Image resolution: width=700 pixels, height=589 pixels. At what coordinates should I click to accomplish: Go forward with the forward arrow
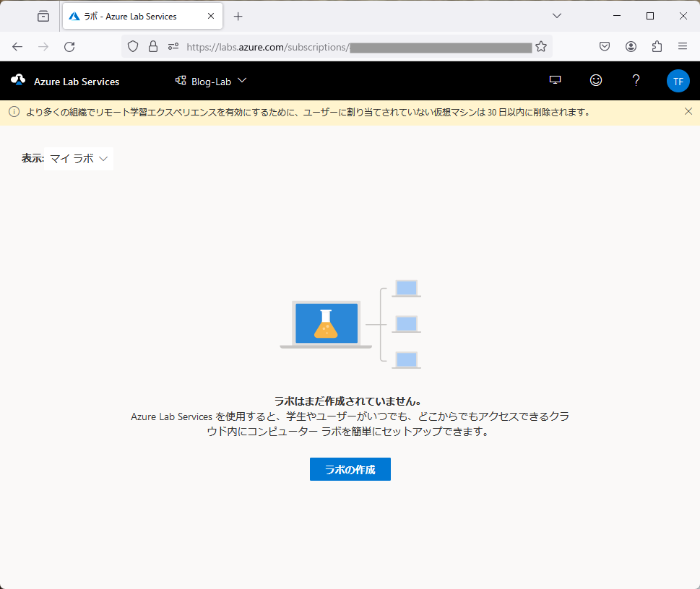click(43, 47)
